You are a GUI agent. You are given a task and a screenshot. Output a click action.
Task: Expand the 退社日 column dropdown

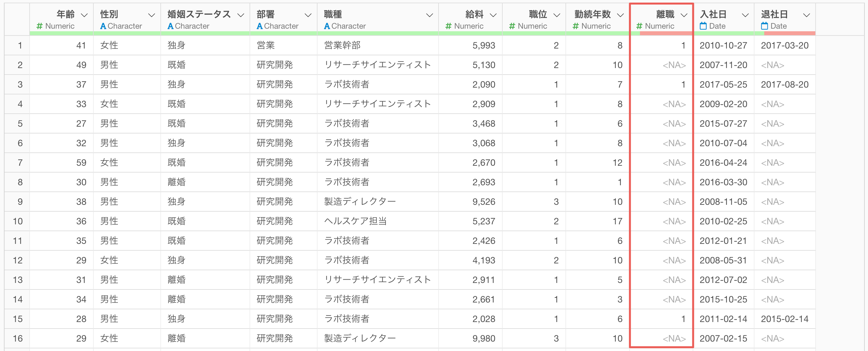806,15
